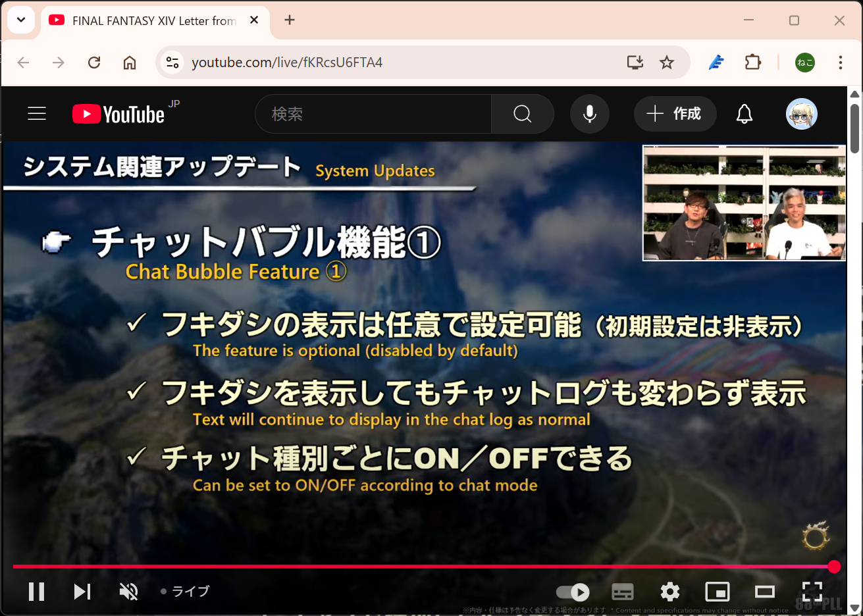This screenshot has height=616, width=863.
Task: Unmute the video volume
Action: [128, 592]
